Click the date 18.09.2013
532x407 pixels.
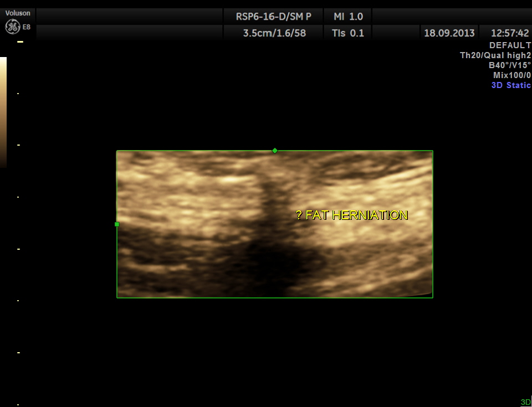coord(449,33)
